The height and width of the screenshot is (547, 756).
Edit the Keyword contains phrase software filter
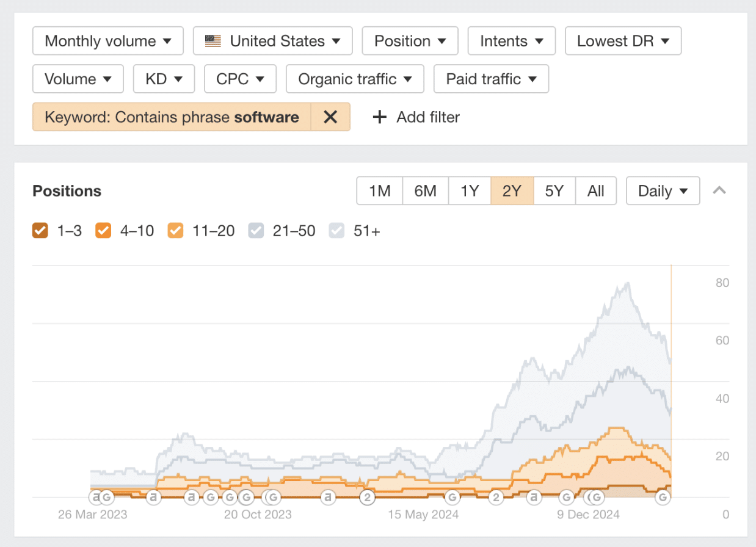pos(172,117)
